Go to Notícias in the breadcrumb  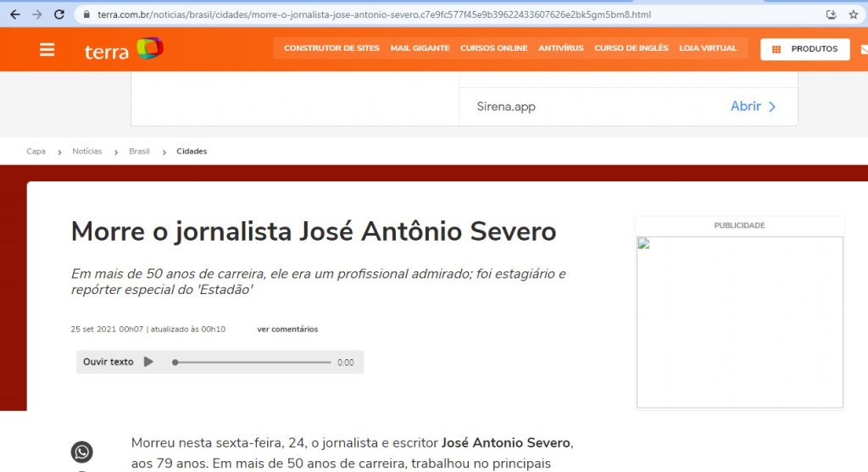(x=86, y=152)
